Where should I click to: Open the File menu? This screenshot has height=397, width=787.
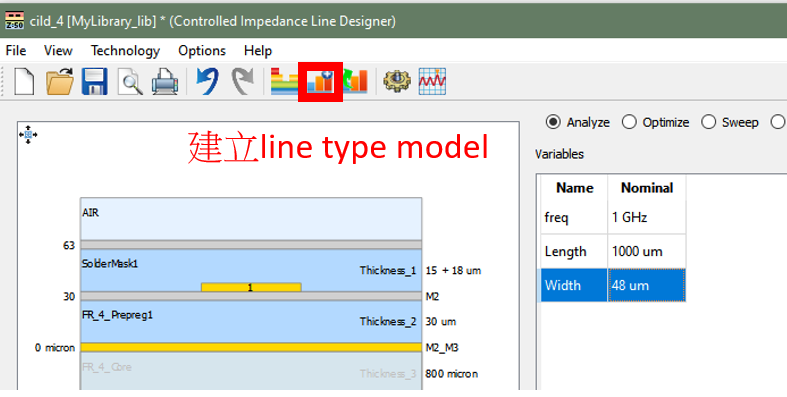tap(16, 51)
